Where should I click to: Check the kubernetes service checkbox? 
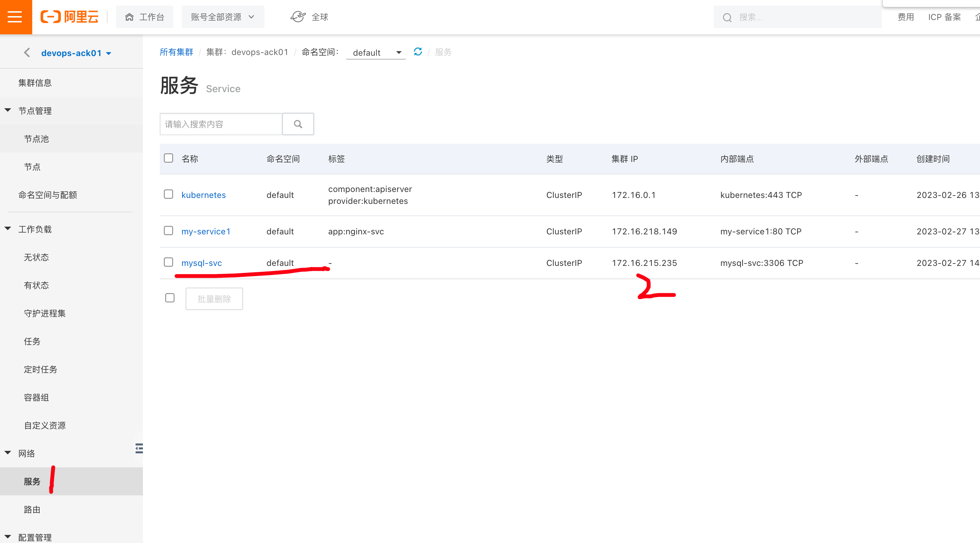point(168,194)
